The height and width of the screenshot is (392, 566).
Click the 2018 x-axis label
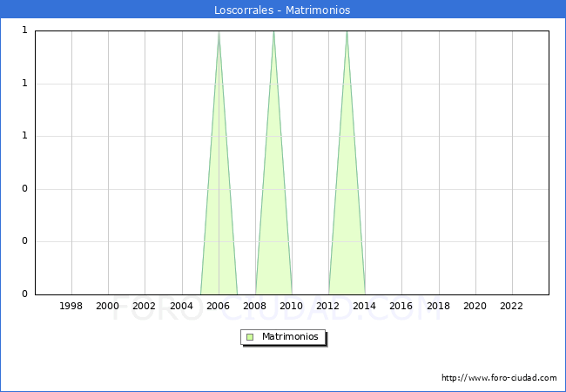tap(438, 306)
